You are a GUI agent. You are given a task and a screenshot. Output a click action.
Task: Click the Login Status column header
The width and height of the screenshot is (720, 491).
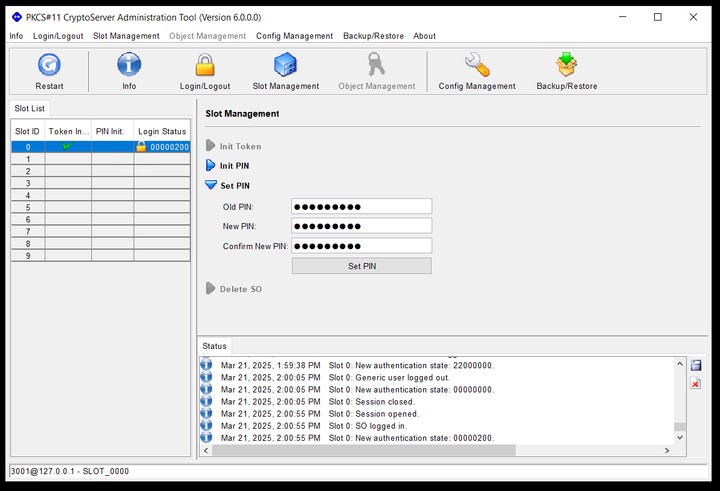(162, 131)
